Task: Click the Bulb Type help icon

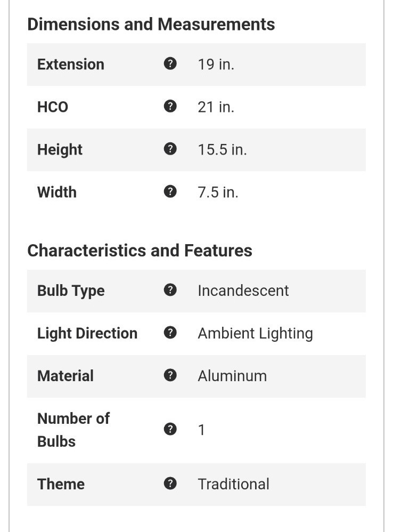Action: (x=170, y=291)
